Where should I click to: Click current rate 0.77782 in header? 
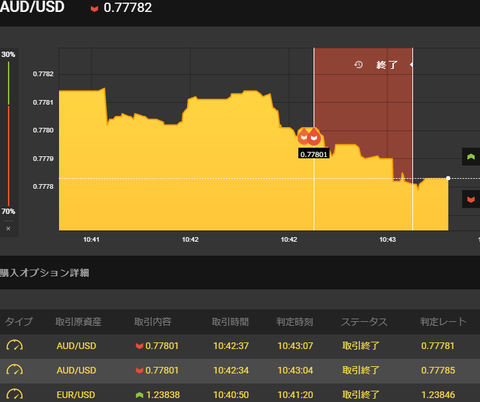click(x=128, y=8)
